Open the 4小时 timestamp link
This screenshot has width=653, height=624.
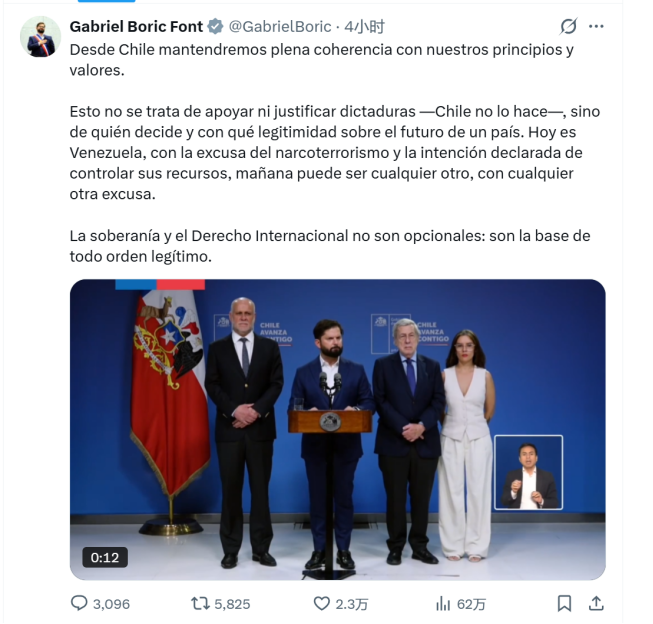coord(364,27)
